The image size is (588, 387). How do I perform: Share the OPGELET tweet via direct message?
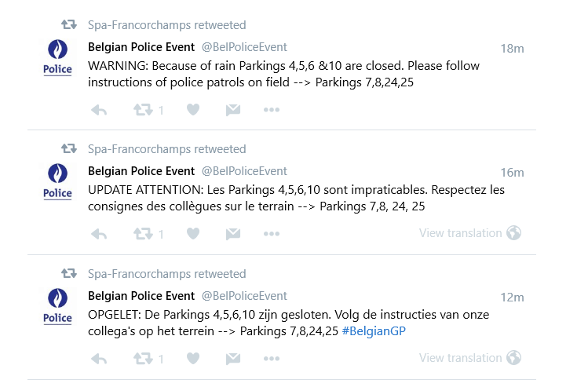click(x=232, y=359)
